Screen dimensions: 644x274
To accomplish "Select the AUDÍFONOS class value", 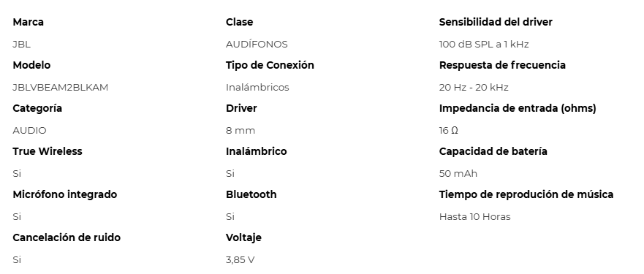I will pos(257,45).
